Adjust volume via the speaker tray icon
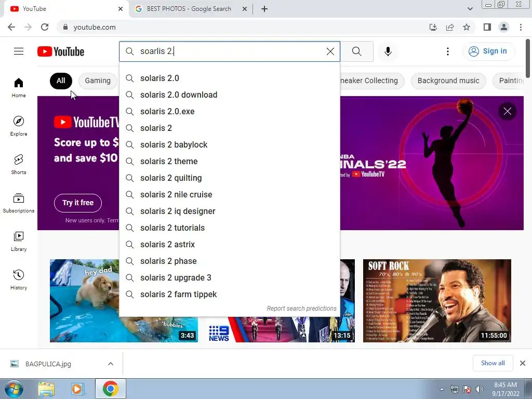 (480, 389)
